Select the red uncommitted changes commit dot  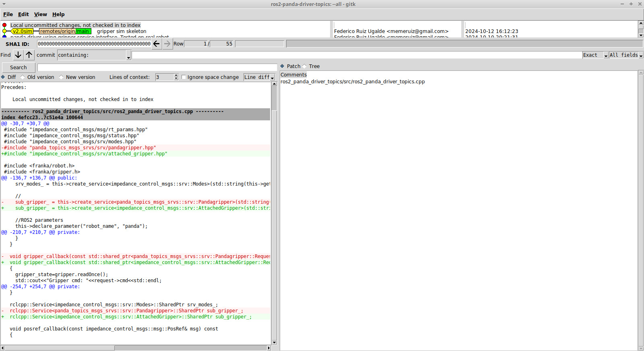coord(4,25)
